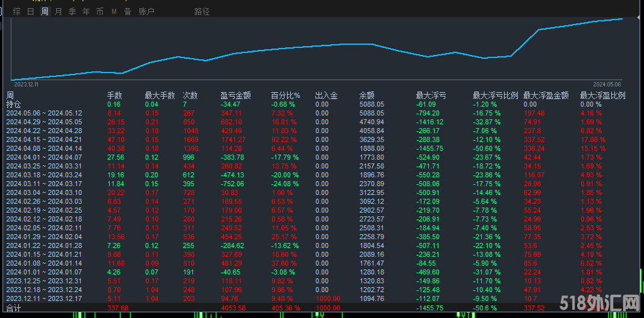
Task: Click the 盈亏金额 column header
Action: 235,96
